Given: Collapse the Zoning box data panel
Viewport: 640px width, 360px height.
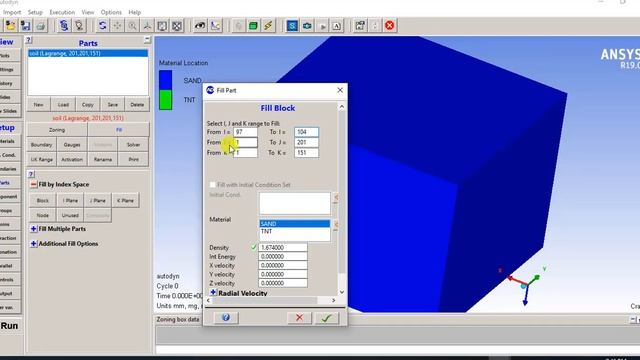Looking at the screenshot, I should [x=633, y=319].
